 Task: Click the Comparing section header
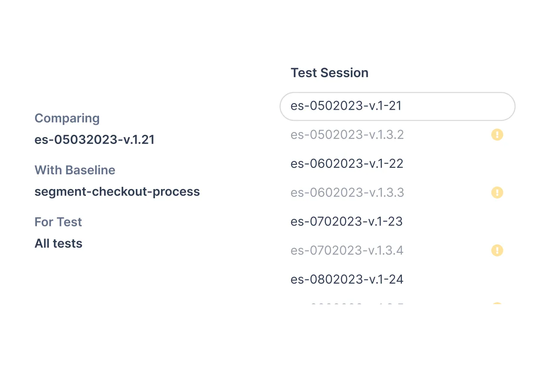(67, 118)
